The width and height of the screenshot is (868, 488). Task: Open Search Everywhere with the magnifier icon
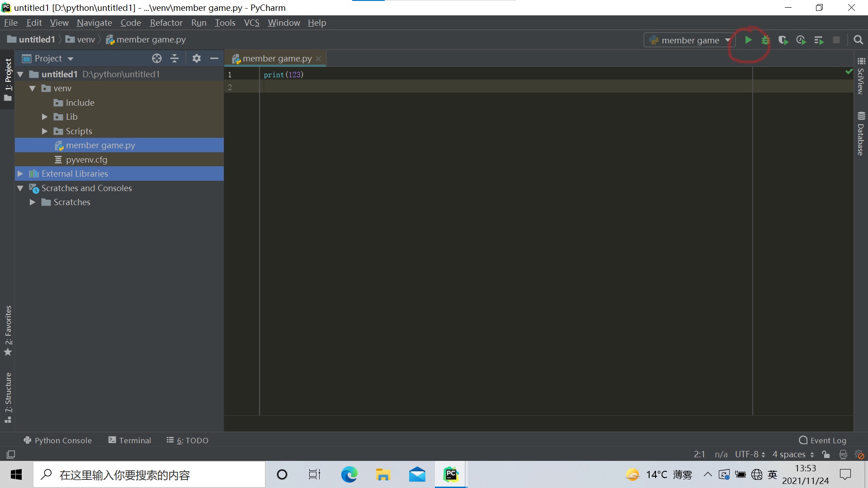click(858, 40)
